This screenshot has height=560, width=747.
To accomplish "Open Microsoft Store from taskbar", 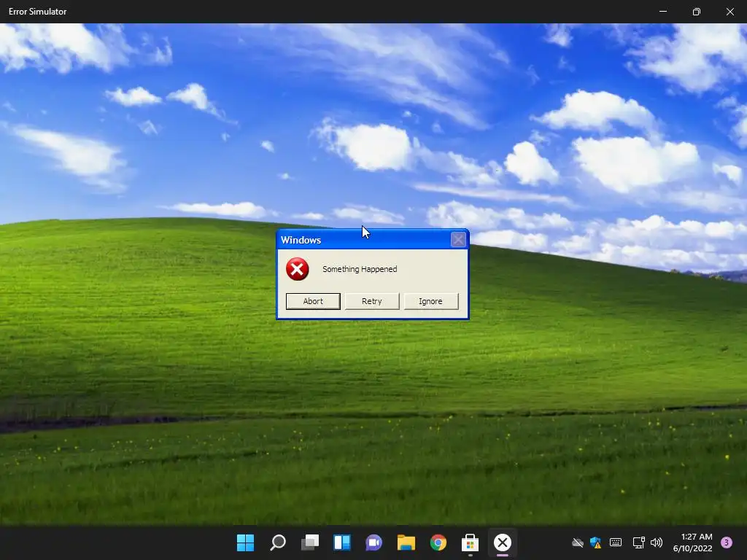I will pyautogui.click(x=471, y=542).
